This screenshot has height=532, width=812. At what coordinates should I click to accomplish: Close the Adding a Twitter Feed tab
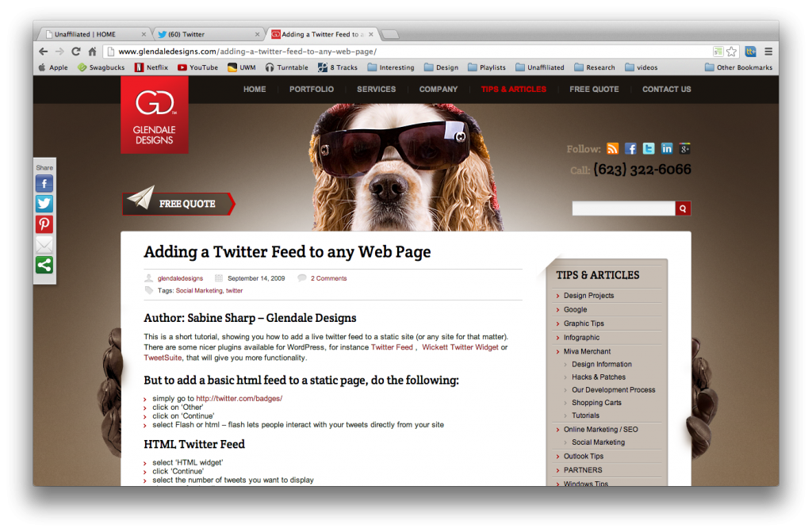(x=371, y=34)
